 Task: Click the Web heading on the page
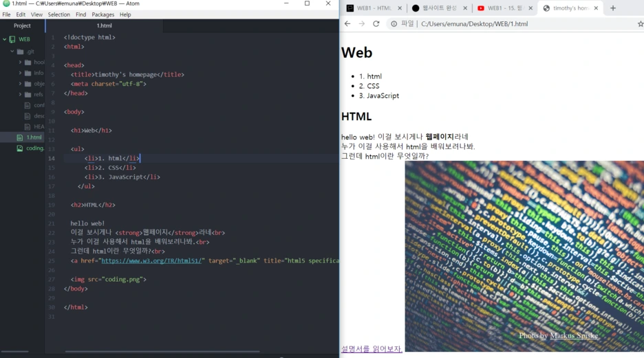[356, 52]
